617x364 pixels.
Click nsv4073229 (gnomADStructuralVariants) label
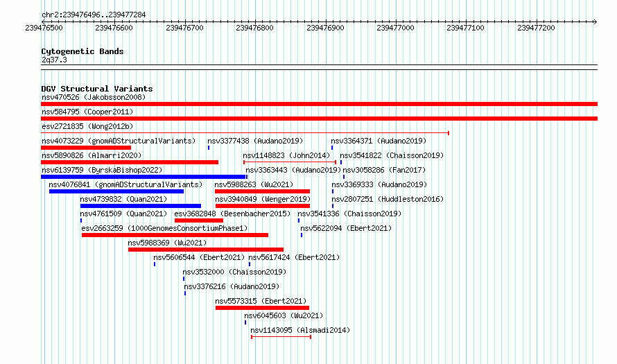(x=119, y=141)
